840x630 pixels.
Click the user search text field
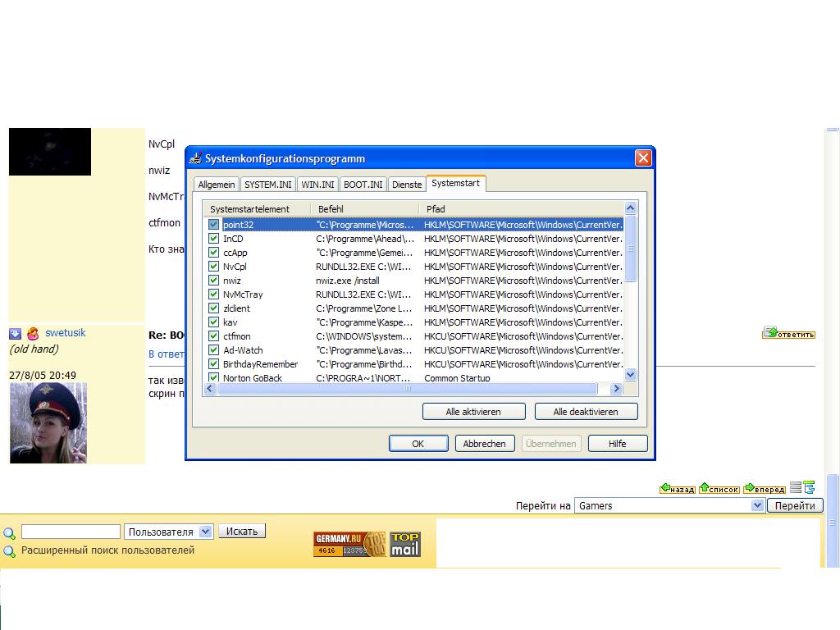(x=71, y=532)
